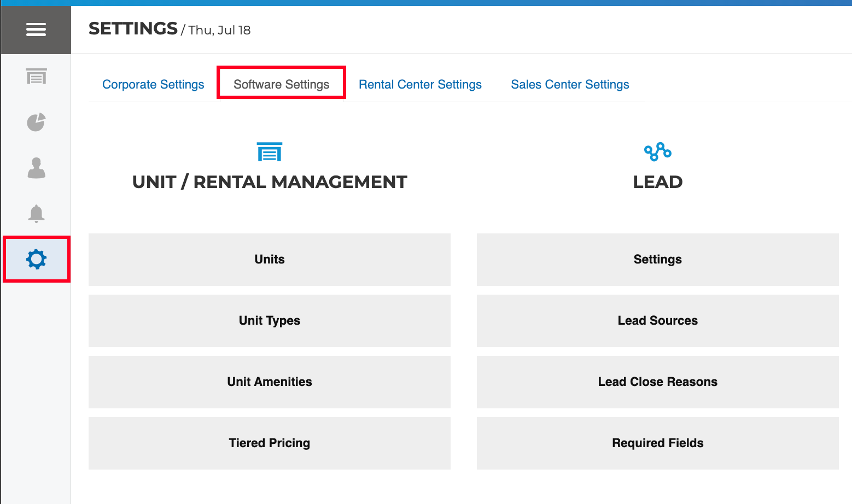The image size is (852, 504).
Task: Switch to Software Settings tab
Action: click(282, 84)
